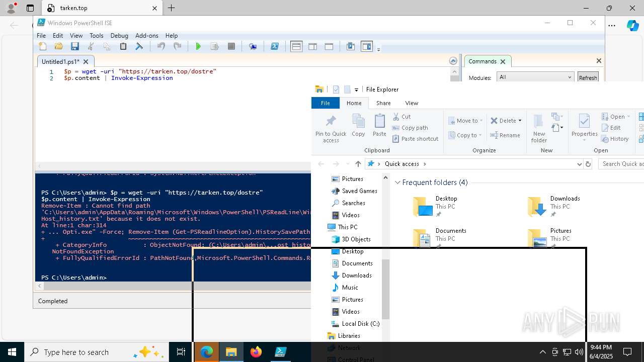The image size is (644, 362).
Task: Show script pane on top layout icon
Action: pos(296,46)
